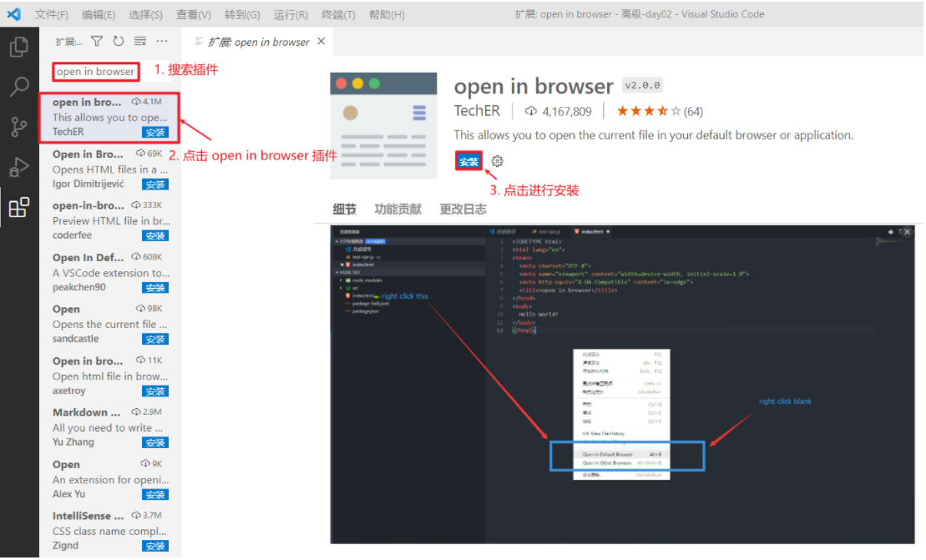This screenshot has height=560, width=926.
Task: Click the extension description text line
Action: [x=653, y=135]
